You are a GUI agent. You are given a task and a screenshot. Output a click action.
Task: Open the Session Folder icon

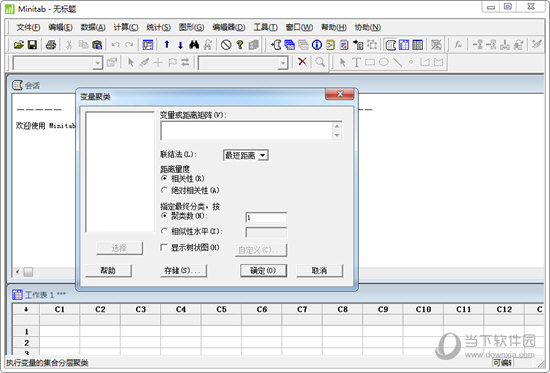pos(276,45)
